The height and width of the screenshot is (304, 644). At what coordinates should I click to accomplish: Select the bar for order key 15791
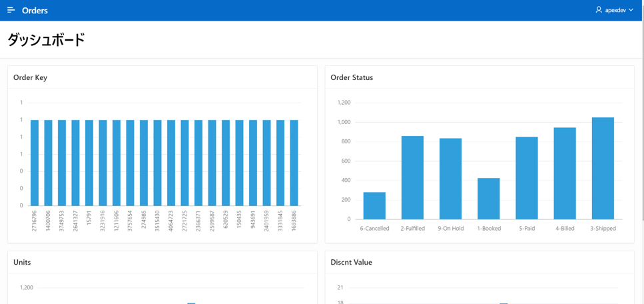coord(89,163)
